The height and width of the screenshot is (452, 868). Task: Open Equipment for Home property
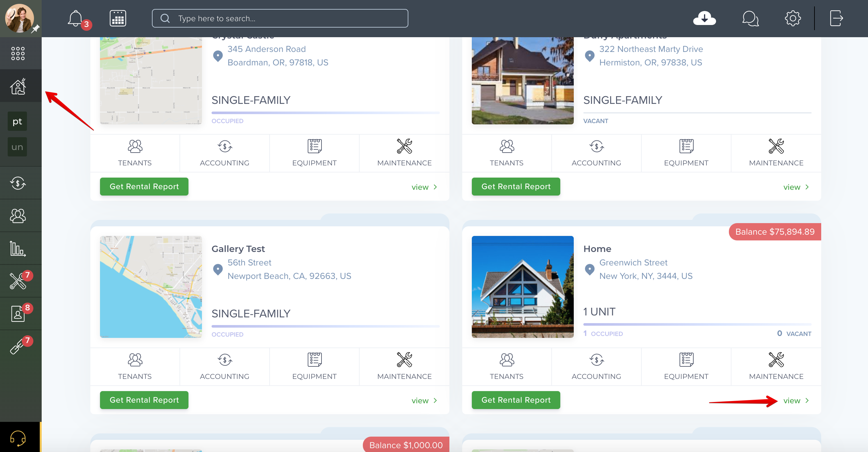686,366
